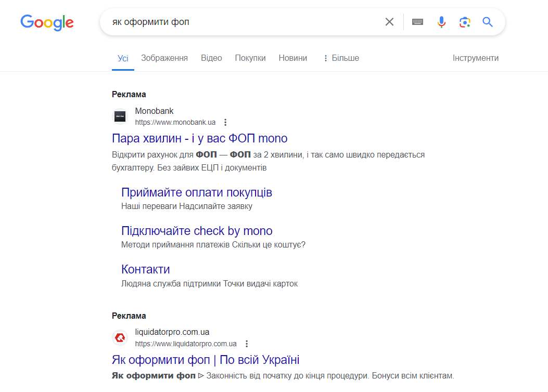Open the Покупки results tab
Image resolution: width=548 pixels, height=392 pixels.
(250, 58)
